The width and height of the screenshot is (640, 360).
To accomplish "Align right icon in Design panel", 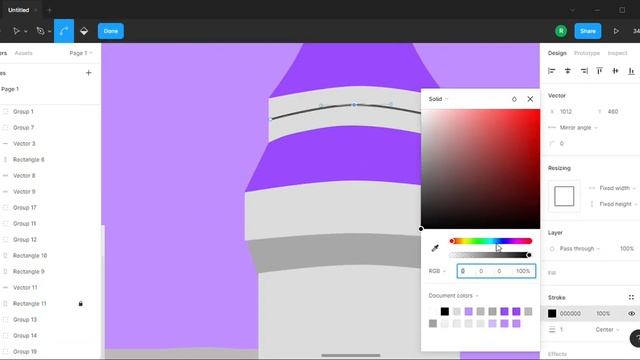I will 584,71.
